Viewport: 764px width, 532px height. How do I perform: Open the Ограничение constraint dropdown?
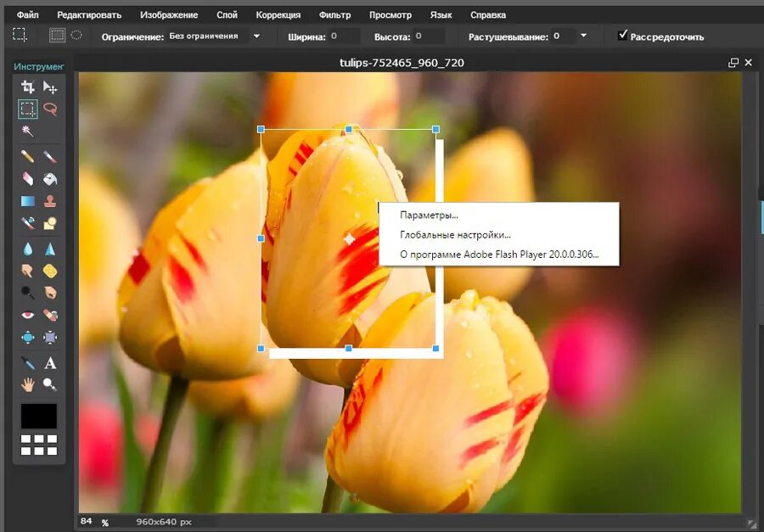tap(215, 36)
